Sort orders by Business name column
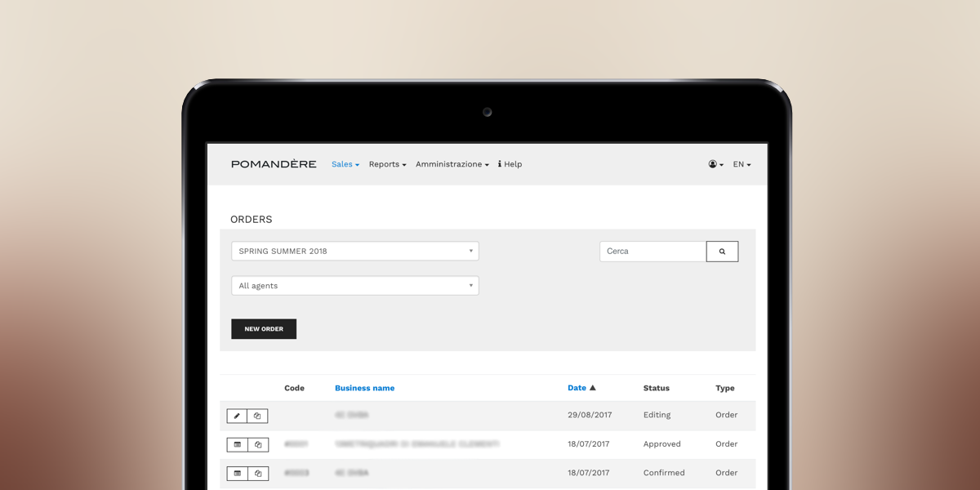Screen dimensions: 980x490 pos(364,388)
